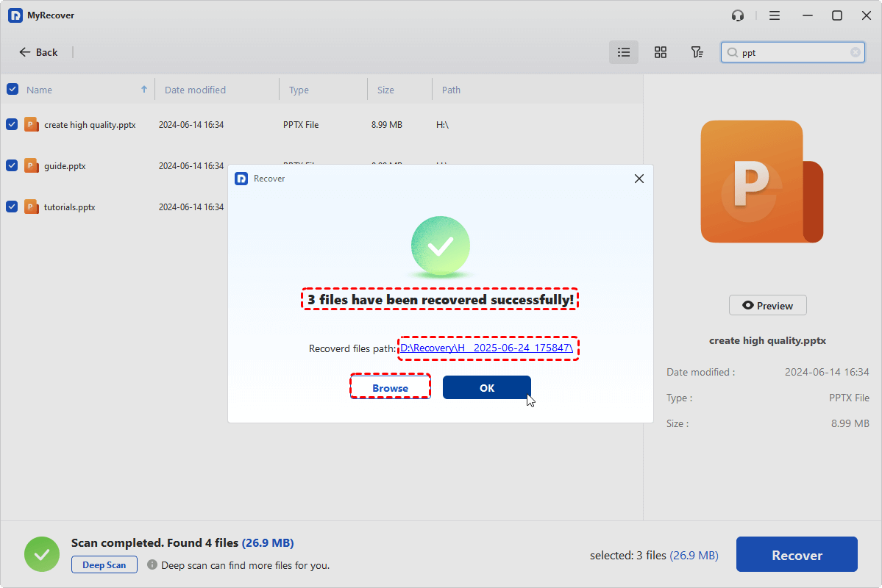This screenshot has width=882, height=588.
Task: Minimize the MyRecover window
Action: 808,15
